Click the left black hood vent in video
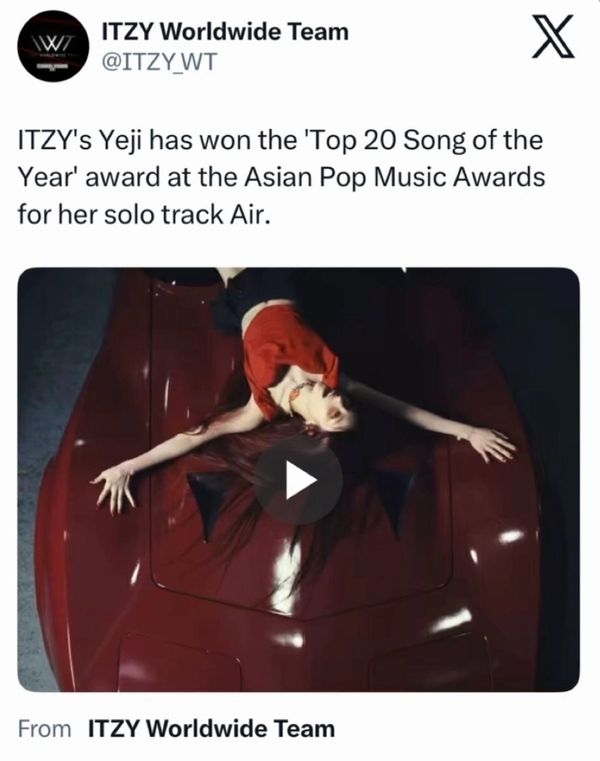This screenshot has height=761, width=600. point(210,502)
